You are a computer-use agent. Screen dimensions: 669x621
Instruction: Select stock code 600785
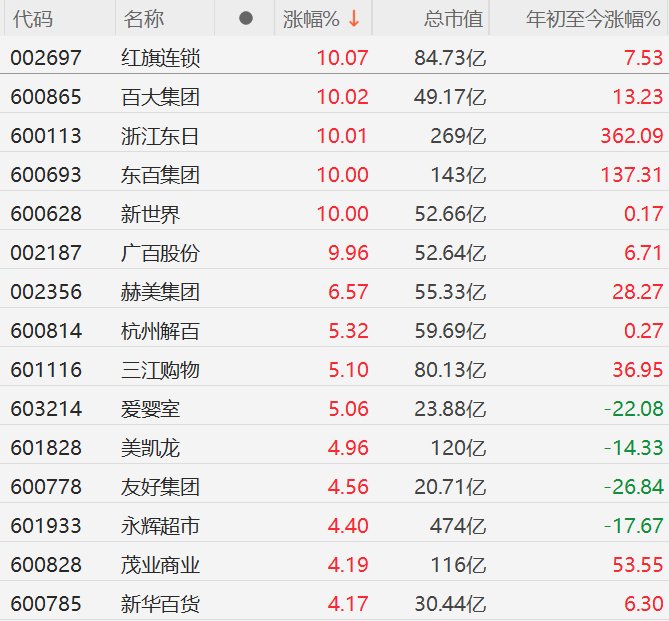tap(46, 604)
